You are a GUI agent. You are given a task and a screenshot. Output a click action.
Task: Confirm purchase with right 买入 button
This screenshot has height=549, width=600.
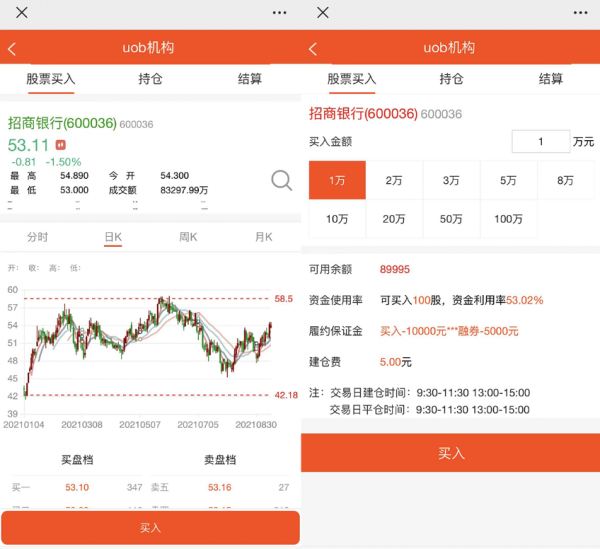(451, 453)
